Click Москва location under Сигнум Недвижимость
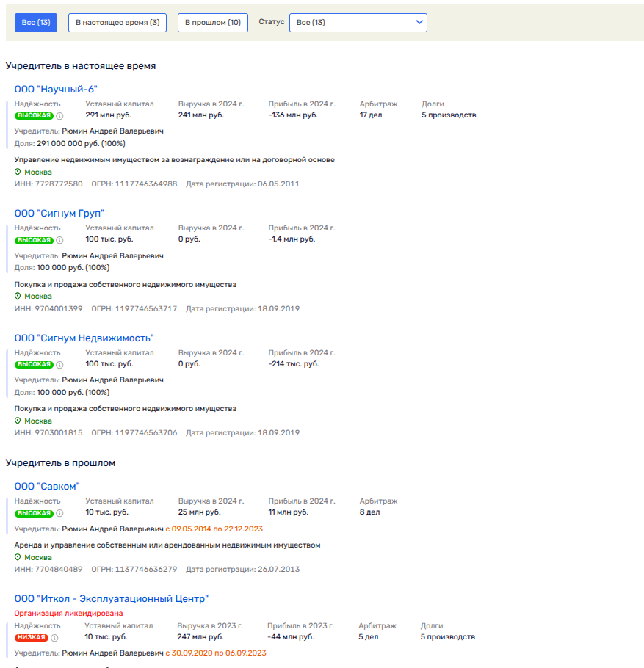The width and height of the screenshot is (644, 668). [x=37, y=421]
